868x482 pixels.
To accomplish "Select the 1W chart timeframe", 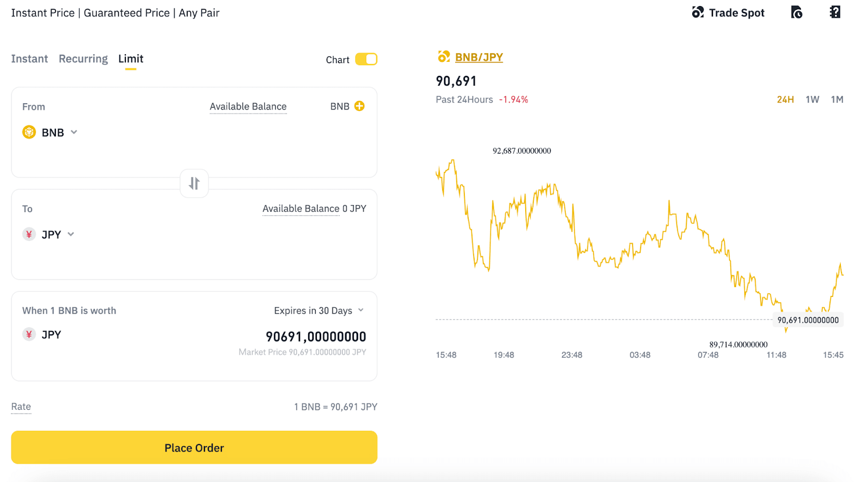I will [x=812, y=99].
